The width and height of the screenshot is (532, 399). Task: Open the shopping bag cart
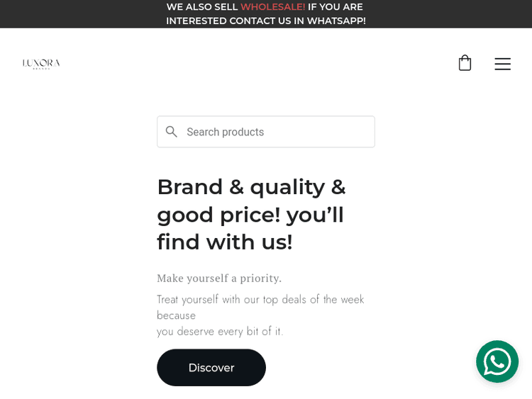pyautogui.click(x=465, y=63)
